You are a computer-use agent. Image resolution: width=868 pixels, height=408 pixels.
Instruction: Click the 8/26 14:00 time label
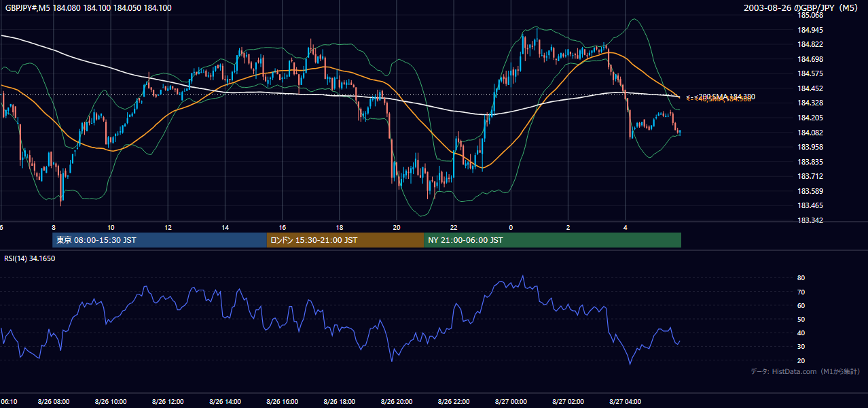click(x=225, y=402)
